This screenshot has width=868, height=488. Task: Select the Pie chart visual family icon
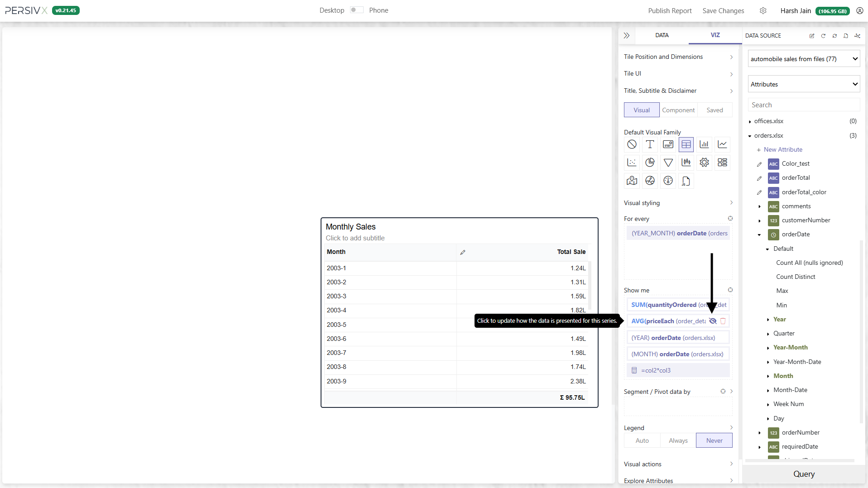click(650, 163)
